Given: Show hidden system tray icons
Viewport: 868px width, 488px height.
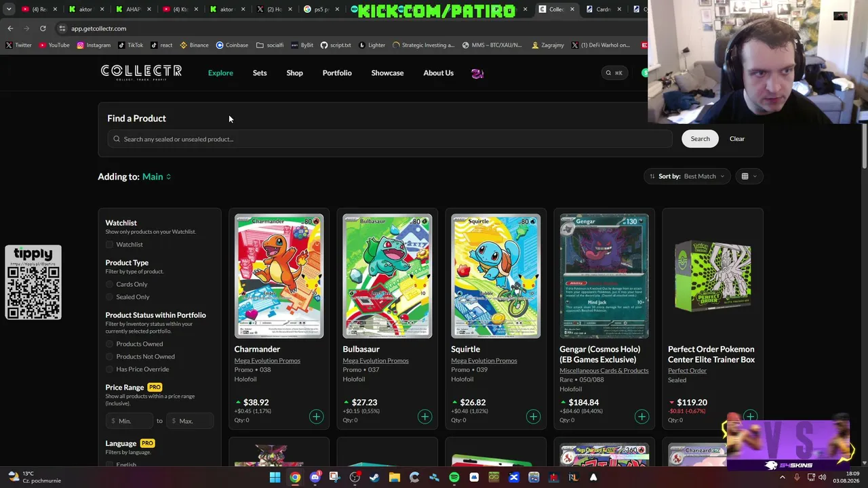Looking at the screenshot, I should pos(782,477).
